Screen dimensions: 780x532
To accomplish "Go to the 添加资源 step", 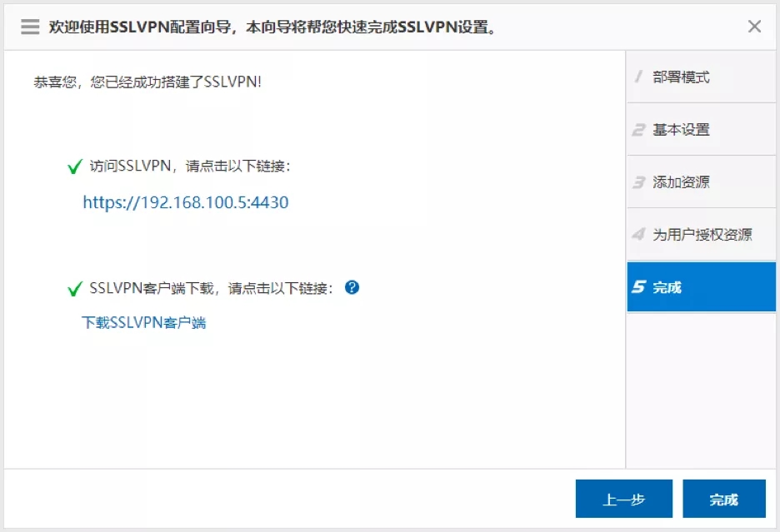I will (681, 182).
